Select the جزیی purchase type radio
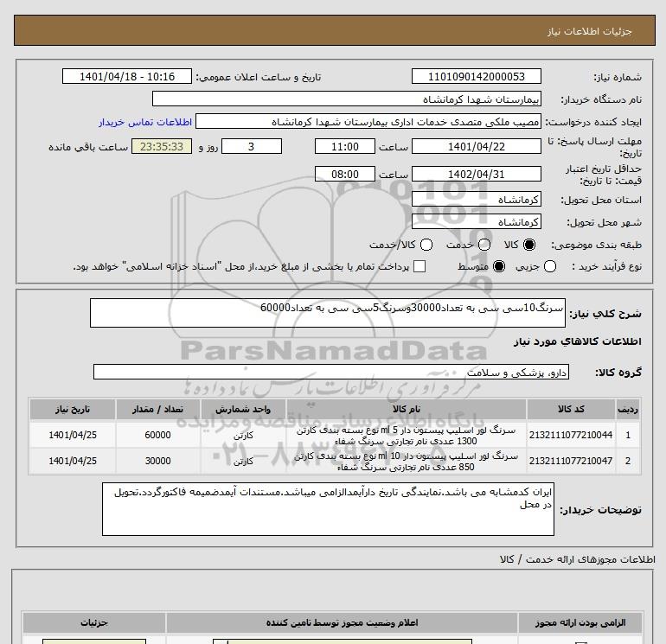This screenshot has width=666, height=644. click(550, 266)
